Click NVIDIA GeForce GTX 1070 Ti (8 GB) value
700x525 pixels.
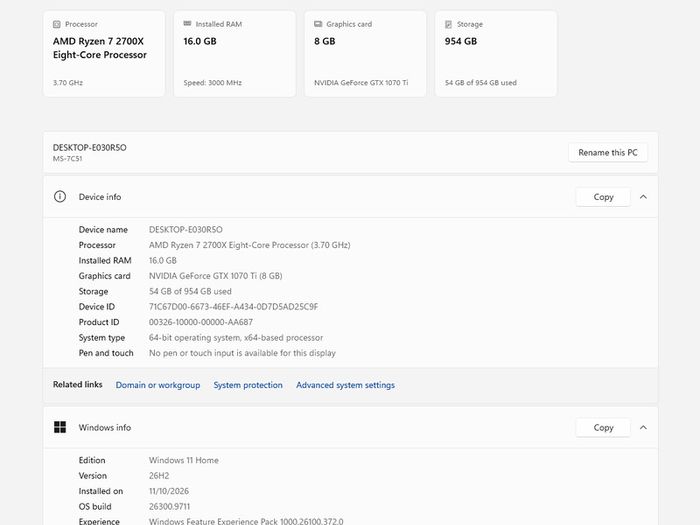[216, 276]
